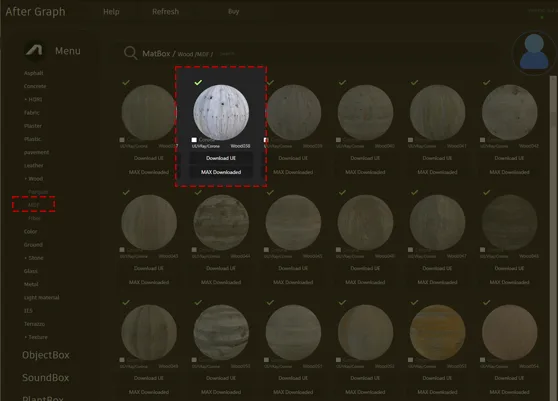Open the user profile avatar
Image resolution: width=558 pixels, height=401 pixels.
534,53
